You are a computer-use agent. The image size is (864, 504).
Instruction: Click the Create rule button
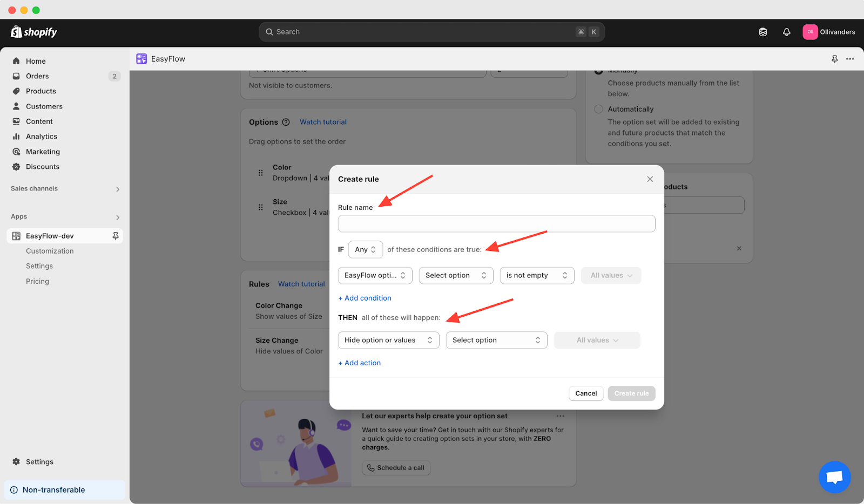coord(631,393)
